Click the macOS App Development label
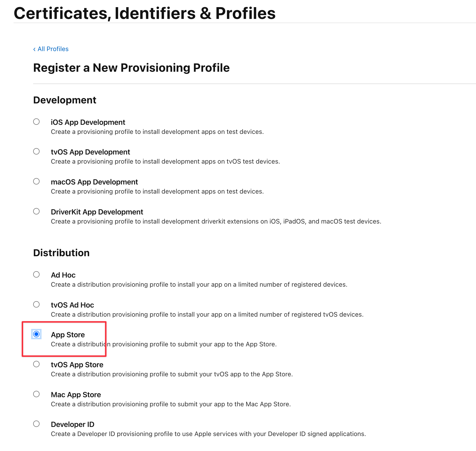This screenshot has height=451, width=476. [x=94, y=182]
